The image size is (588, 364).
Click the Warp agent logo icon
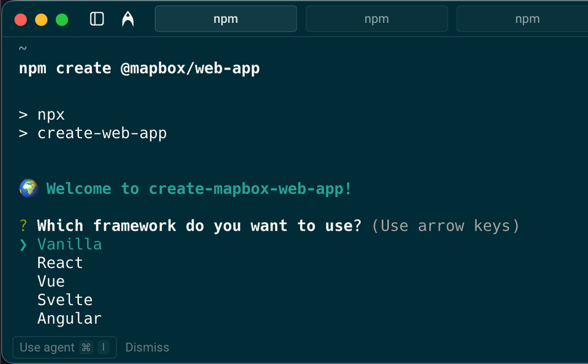point(127,19)
